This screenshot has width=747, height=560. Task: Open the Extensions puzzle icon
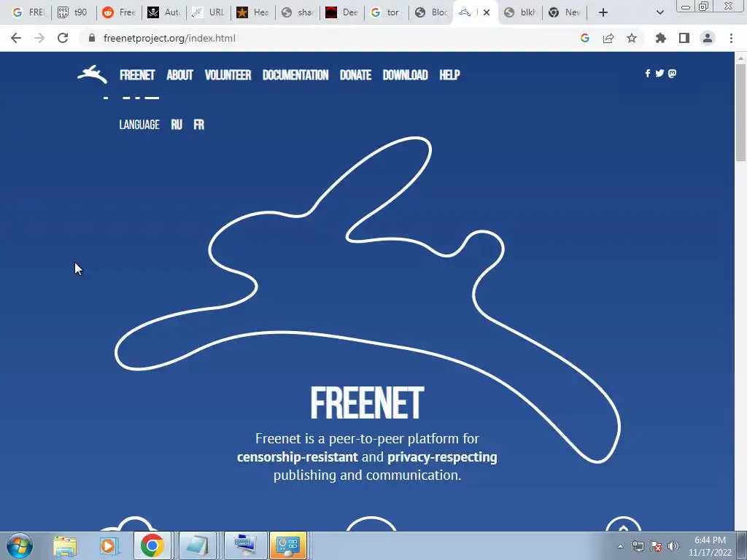(661, 38)
